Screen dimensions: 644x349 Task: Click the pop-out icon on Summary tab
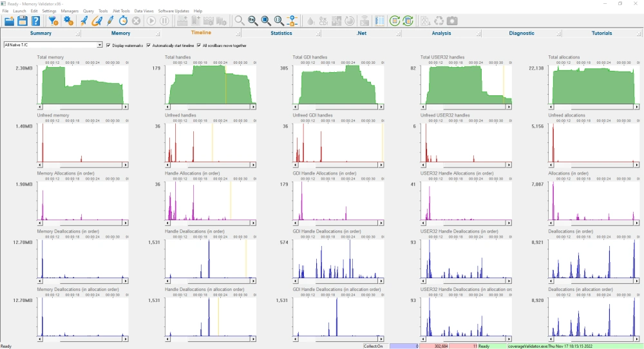click(77, 33)
